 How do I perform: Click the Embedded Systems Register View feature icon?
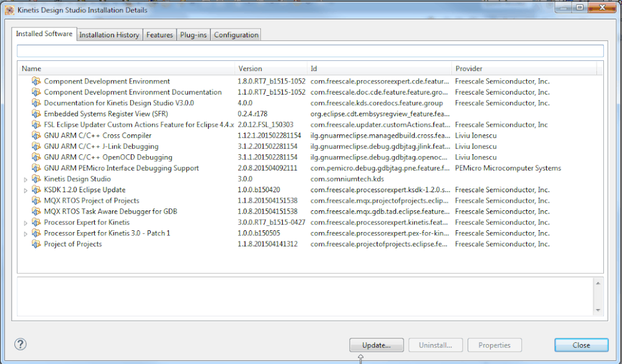point(36,114)
